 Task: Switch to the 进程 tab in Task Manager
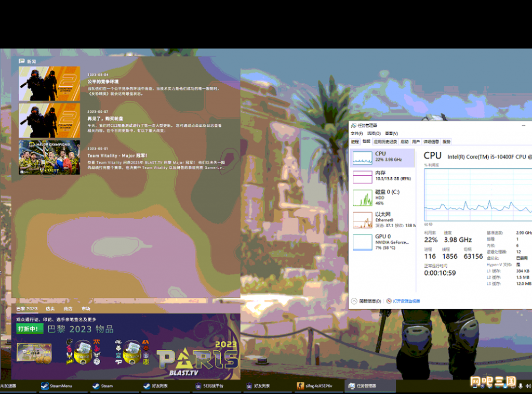point(355,141)
